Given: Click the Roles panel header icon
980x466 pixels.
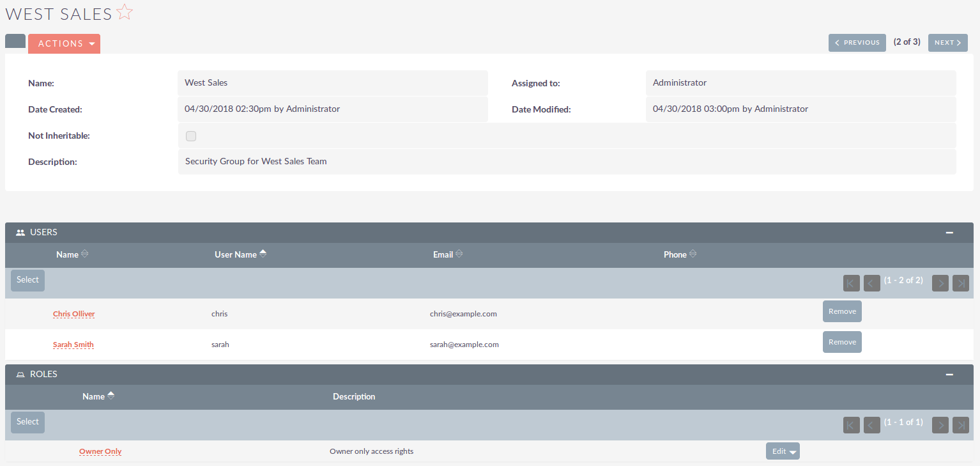Looking at the screenshot, I should pyautogui.click(x=20, y=374).
